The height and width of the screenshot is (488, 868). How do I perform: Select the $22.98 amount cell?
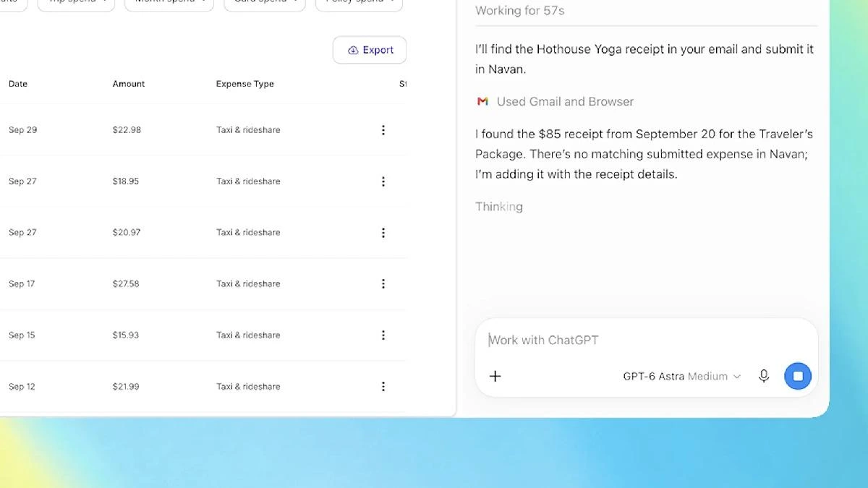pyautogui.click(x=127, y=130)
